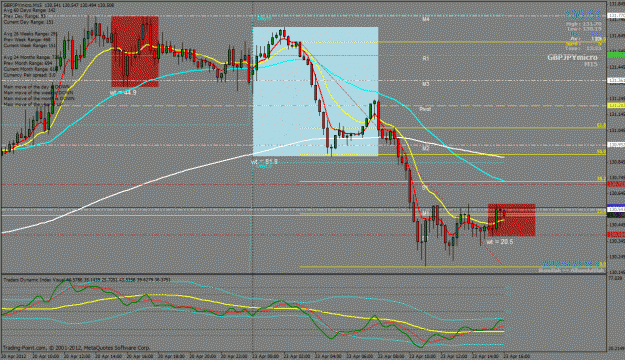Click the 61.8 Fibonacci level label
Image resolution: width=625 pixels, height=360 pixels.
click(x=601, y=125)
